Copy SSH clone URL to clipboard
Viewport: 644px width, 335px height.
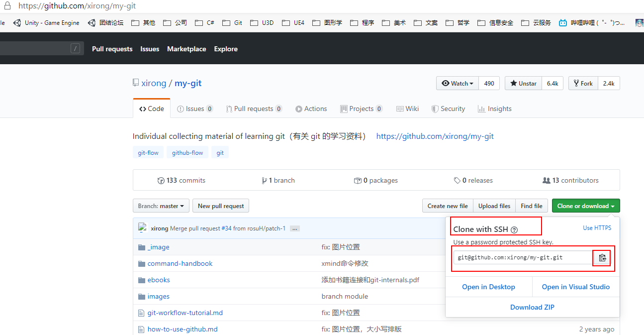coord(602,257)
